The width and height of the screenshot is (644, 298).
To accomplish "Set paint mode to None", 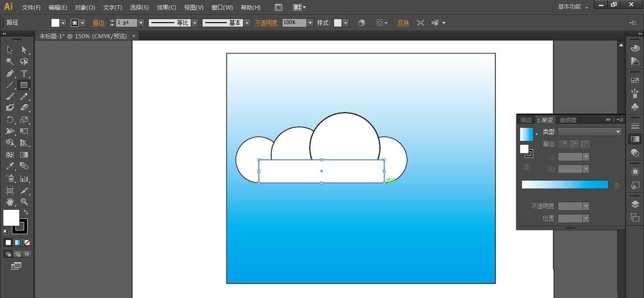I will tap(27, 243).
